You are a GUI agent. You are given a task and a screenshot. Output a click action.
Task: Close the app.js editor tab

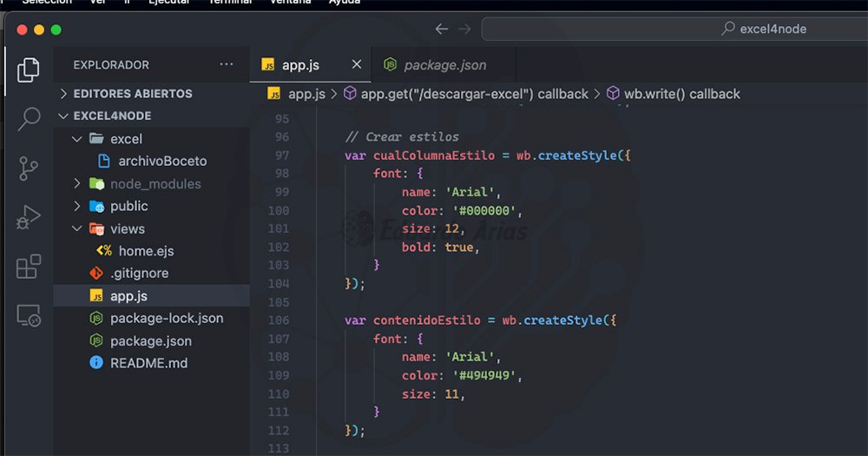click(x=357, y=64)
